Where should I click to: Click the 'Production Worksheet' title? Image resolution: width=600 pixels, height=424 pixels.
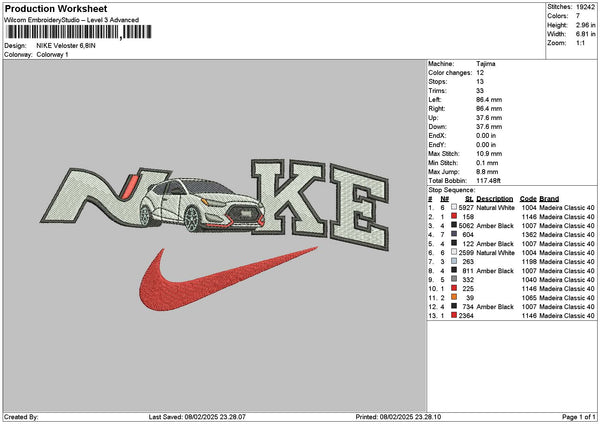tap(56, 9)
